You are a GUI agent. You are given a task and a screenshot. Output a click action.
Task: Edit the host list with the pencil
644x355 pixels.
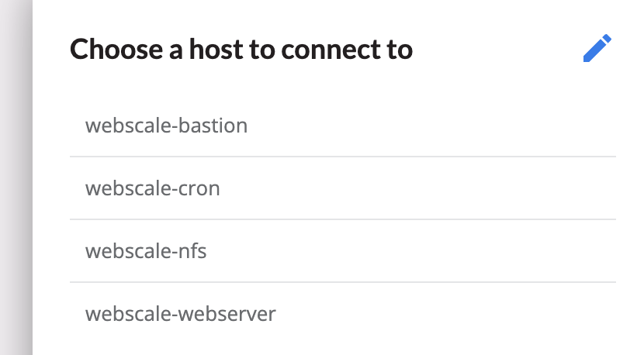[x=597, y=49]
